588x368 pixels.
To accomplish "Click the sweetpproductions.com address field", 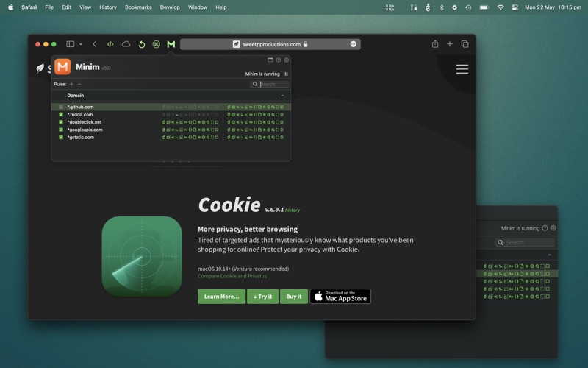I will tap(270, 44).
